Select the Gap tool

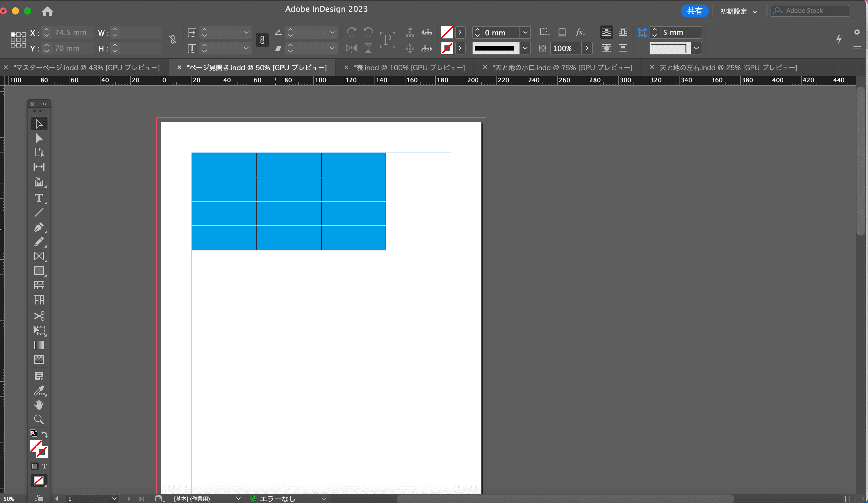(39, 167)
